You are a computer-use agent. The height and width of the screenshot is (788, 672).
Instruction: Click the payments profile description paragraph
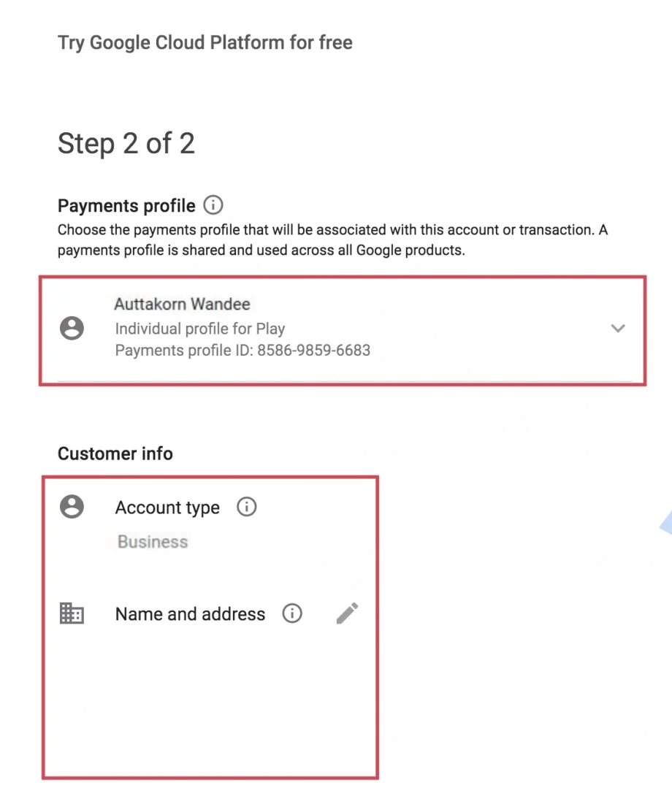click(332, 240)
